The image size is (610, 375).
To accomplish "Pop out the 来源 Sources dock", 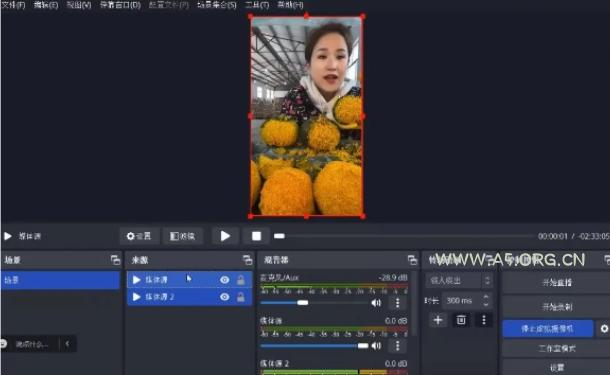I will tap(247, 260).
